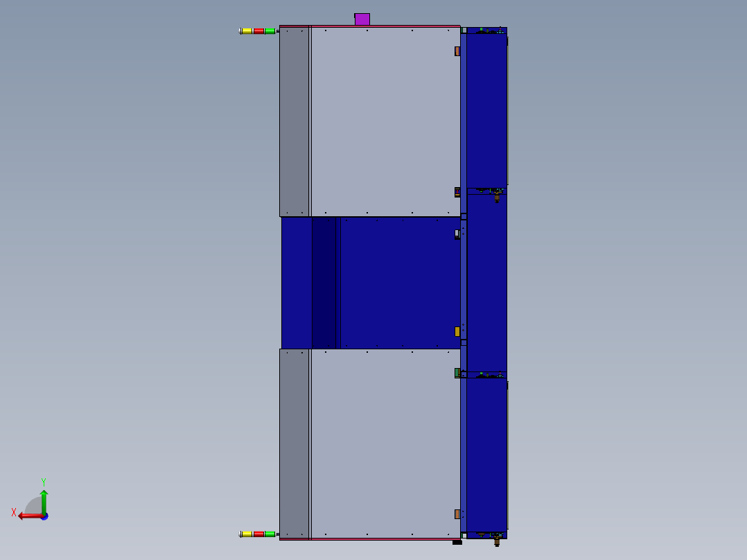Select the small green block below the middle section
The height and width of the screenshot is (560, 747).
pos(457,373)
